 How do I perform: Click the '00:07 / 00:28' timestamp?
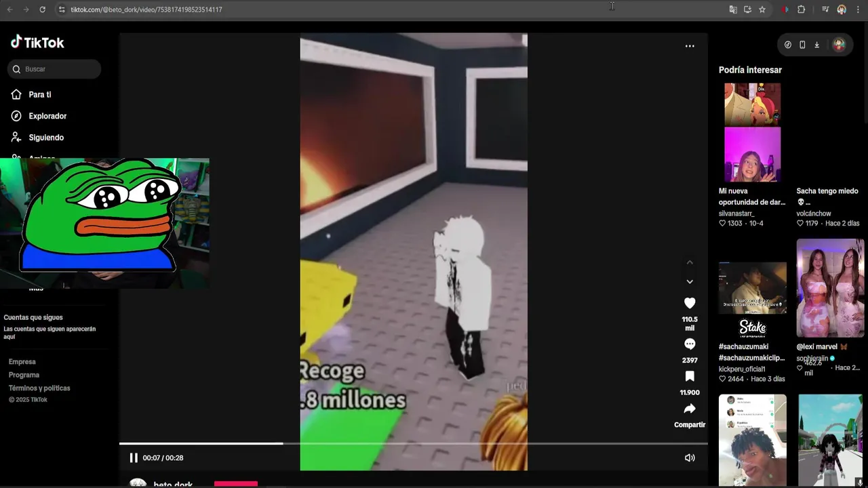pyautogui.click(x=163, y=458)
